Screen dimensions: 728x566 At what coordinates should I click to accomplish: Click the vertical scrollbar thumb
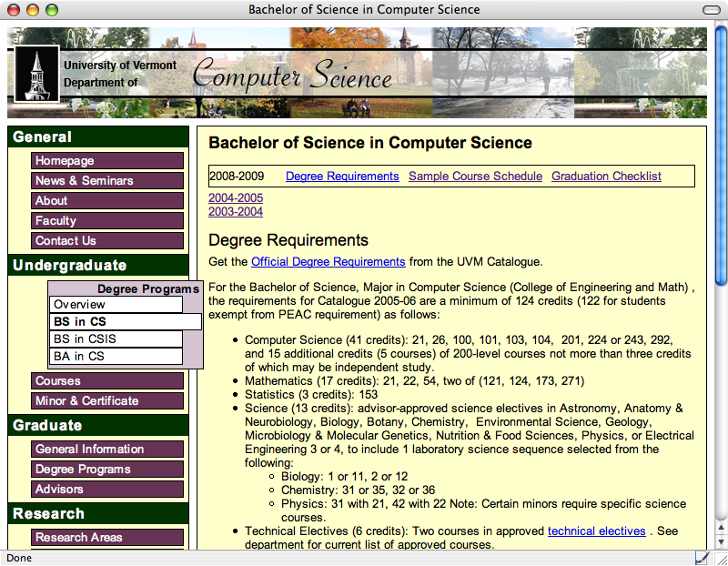point(721,156)
